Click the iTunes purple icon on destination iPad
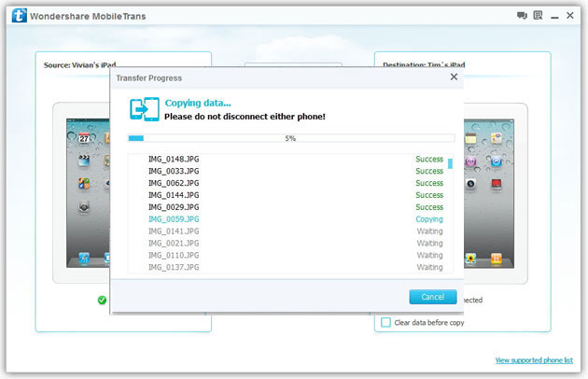The image size is (588, 379). coord(470,161)
